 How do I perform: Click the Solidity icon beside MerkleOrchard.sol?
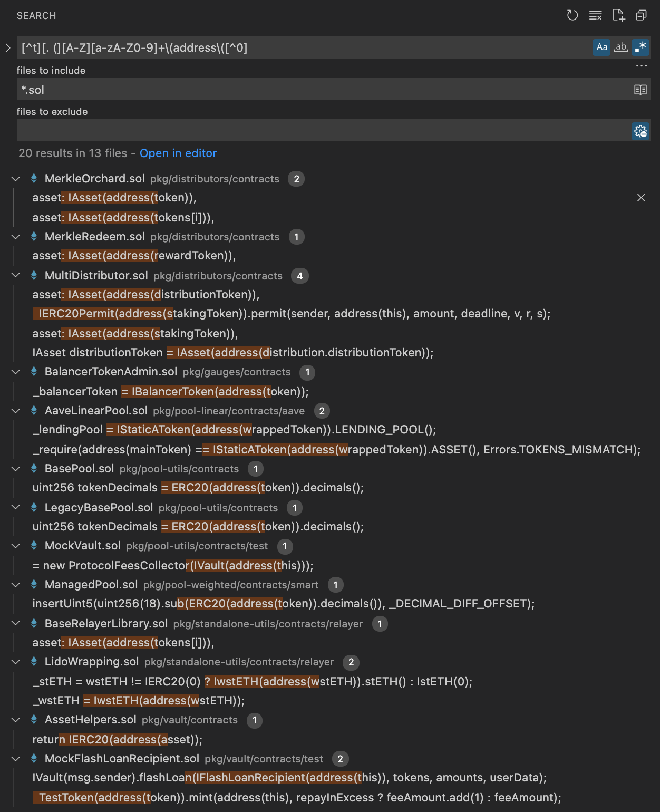point(34,178)
